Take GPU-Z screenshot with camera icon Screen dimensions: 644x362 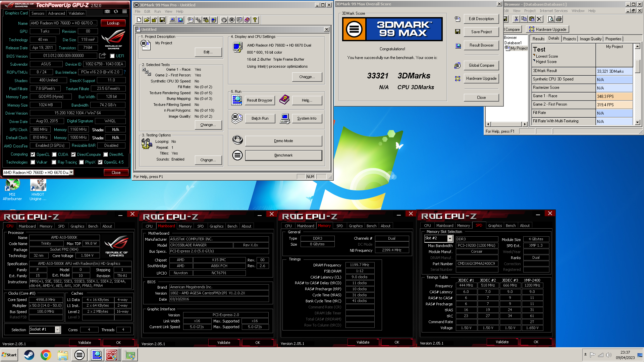(x=107, y=12)
